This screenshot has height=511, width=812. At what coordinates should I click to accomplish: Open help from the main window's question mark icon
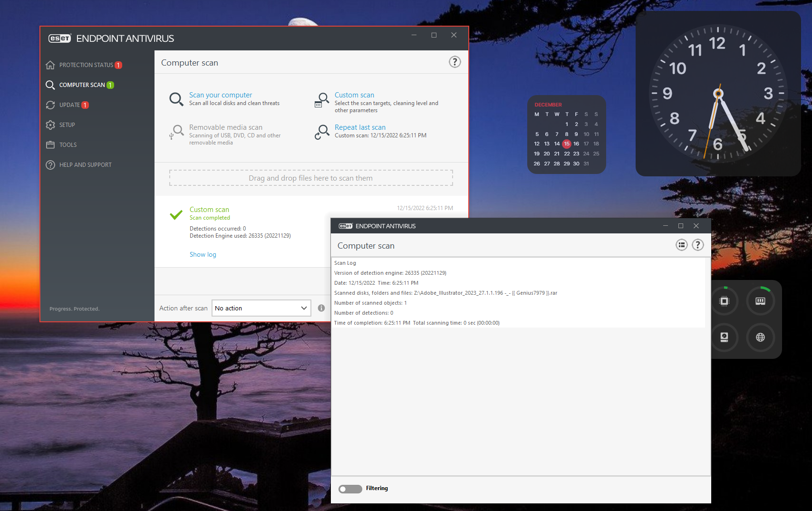point(454,62)
